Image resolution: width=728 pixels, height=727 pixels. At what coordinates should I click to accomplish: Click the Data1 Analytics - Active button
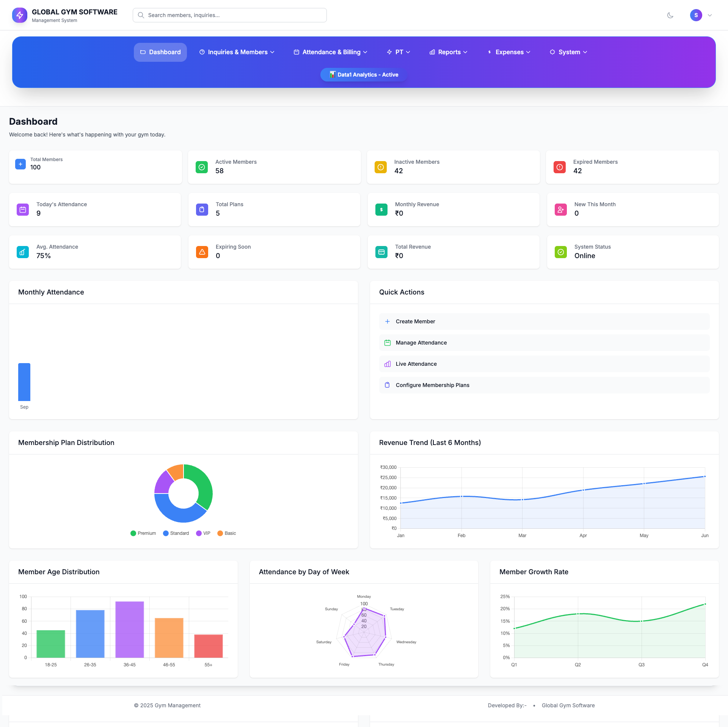coord(363,75)
